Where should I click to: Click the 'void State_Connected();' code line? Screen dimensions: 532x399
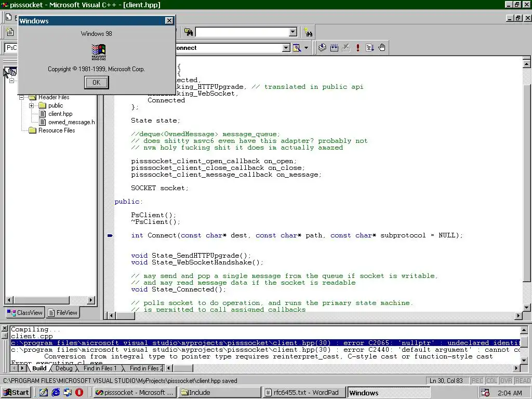coord(179,289)
